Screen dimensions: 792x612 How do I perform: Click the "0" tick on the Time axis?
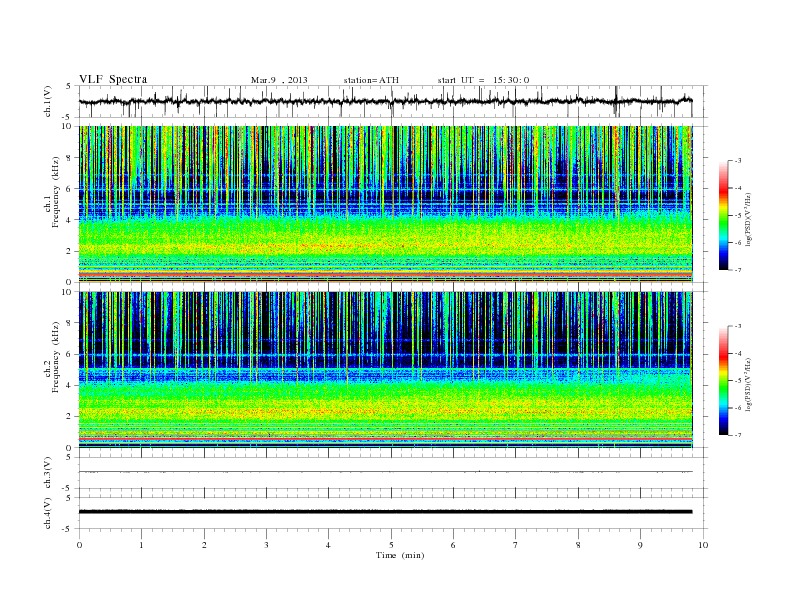[79, 545]
